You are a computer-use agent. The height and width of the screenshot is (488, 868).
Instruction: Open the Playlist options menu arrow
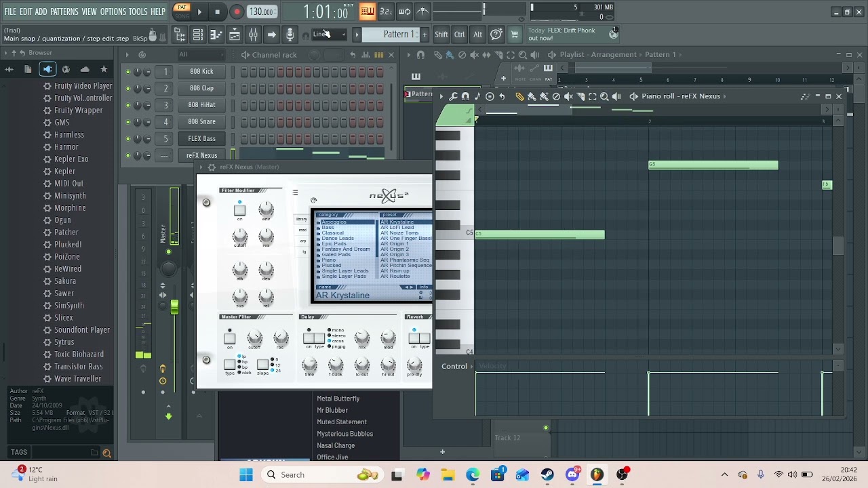[x=410, y=55]
